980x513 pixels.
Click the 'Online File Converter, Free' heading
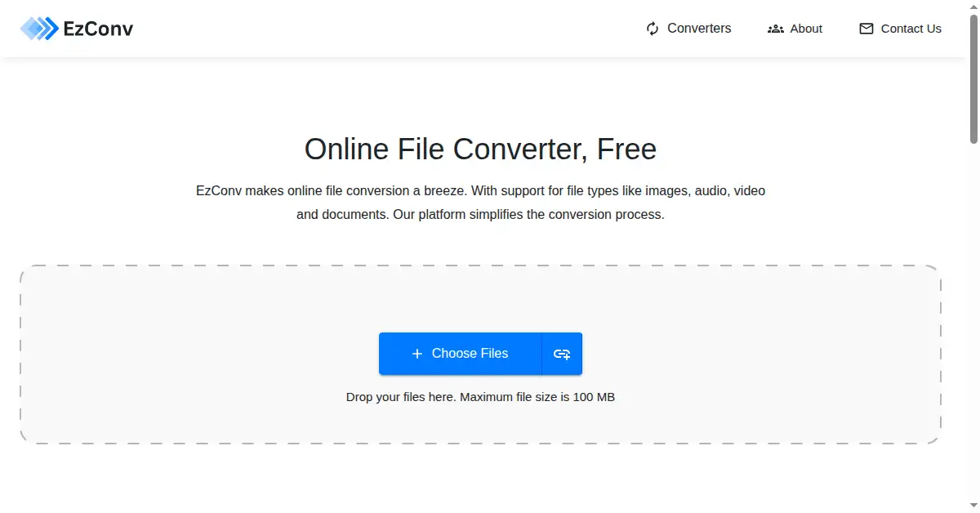click(480, 149)
